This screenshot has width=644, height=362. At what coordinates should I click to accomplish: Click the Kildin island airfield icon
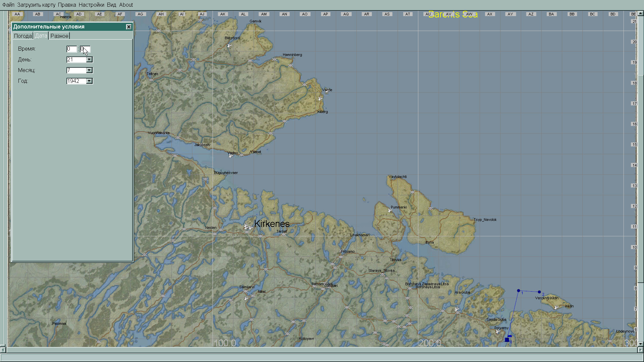556,307
